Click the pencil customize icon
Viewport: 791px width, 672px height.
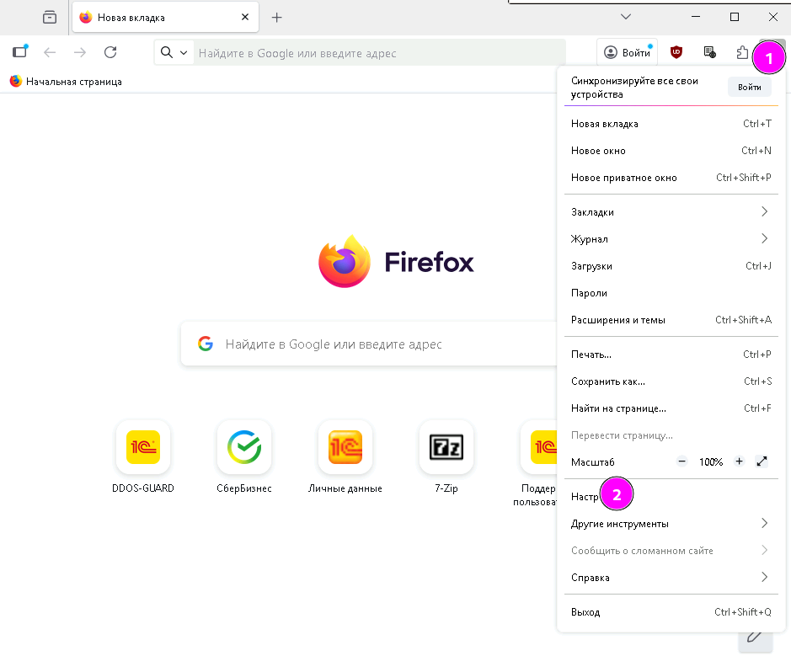[x=755, y=636]
